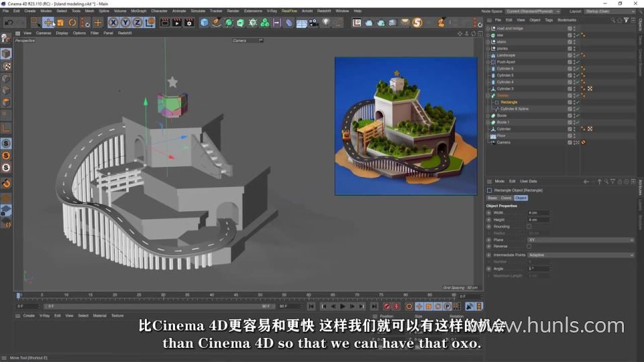Click the Floor environment icon
Image resolution: width=644 pixels, height=362 pixels.
pyautogui.click(x=301, y=23)
